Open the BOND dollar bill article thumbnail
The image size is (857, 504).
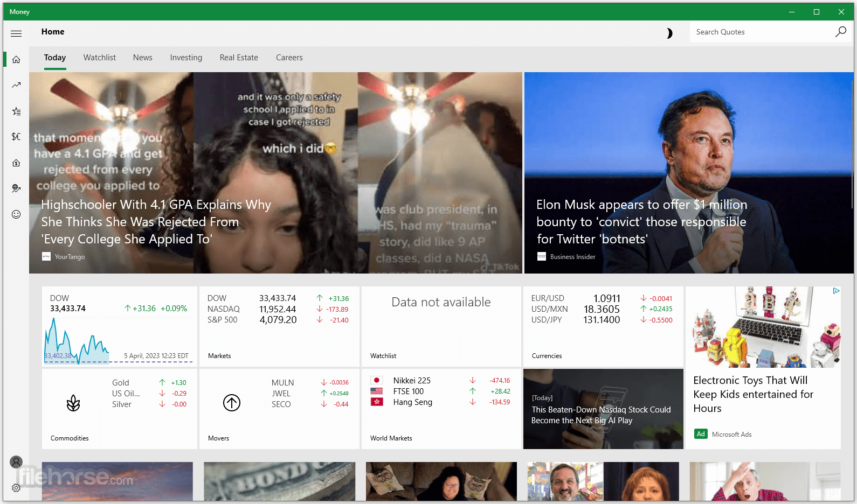[279, 481]
